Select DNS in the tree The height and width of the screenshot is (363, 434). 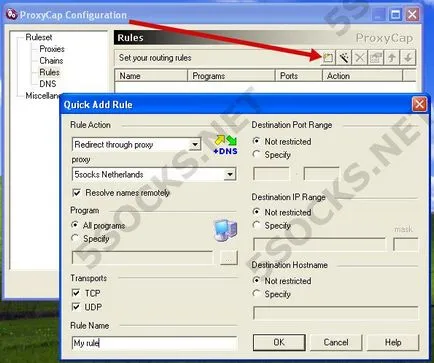tap(48, 84)
